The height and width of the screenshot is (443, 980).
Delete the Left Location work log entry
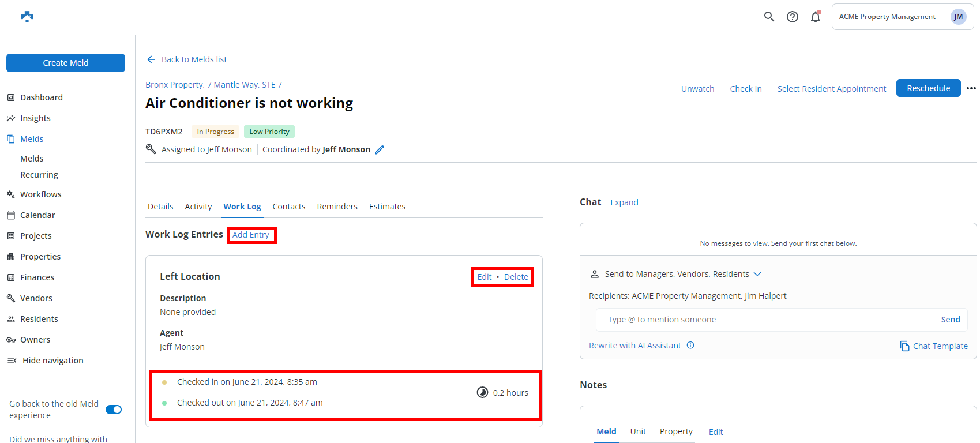tap(516, 277)
